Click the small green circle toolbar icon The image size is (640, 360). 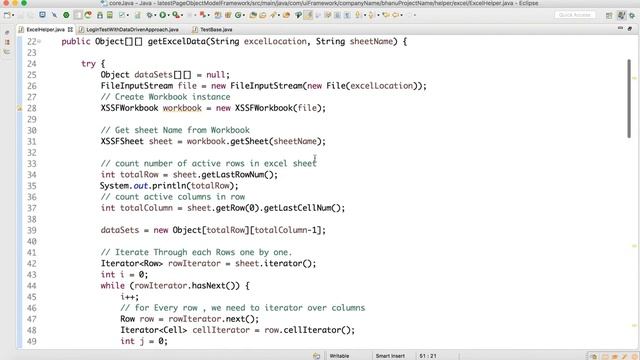(x=66, y=15)
